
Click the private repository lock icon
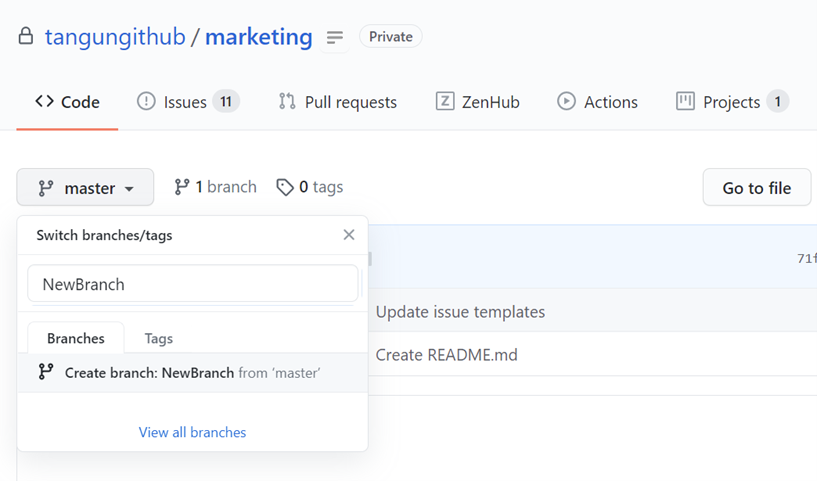(26, 36)
